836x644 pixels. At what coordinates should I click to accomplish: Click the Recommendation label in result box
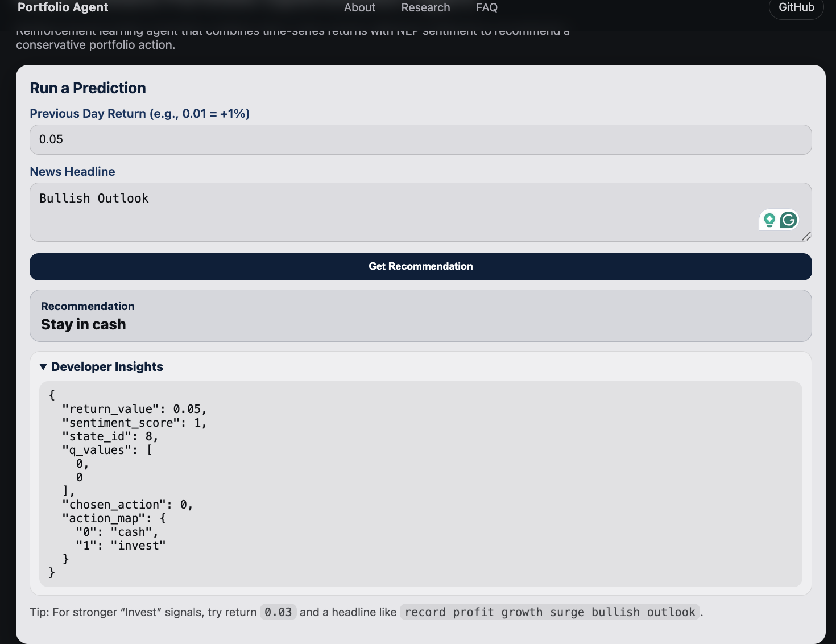pyautogui.click(x=88, y=307)
